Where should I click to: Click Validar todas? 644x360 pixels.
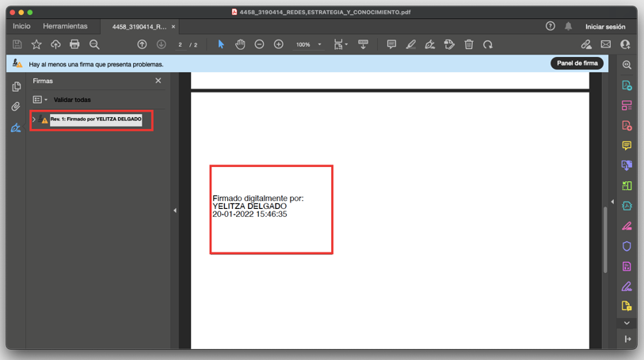coord(72,100)
